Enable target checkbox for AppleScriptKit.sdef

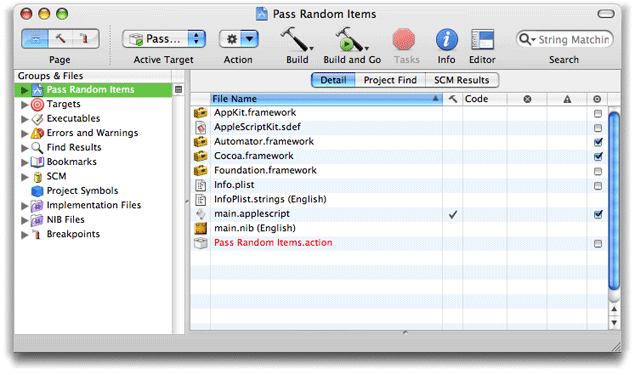tap(598, 128)
